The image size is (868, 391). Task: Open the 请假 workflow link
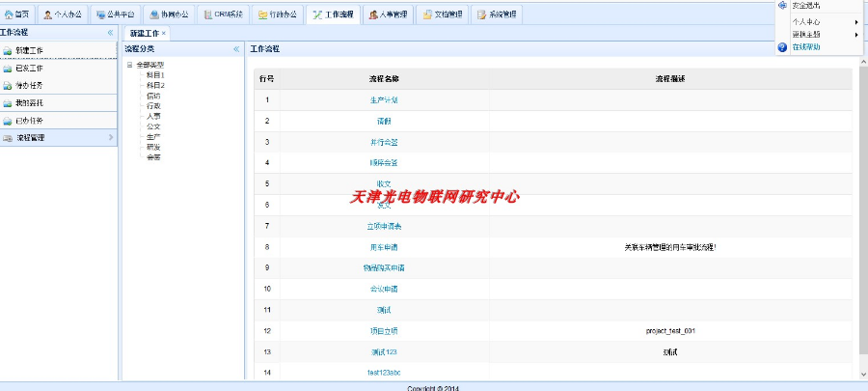point(384,122)
